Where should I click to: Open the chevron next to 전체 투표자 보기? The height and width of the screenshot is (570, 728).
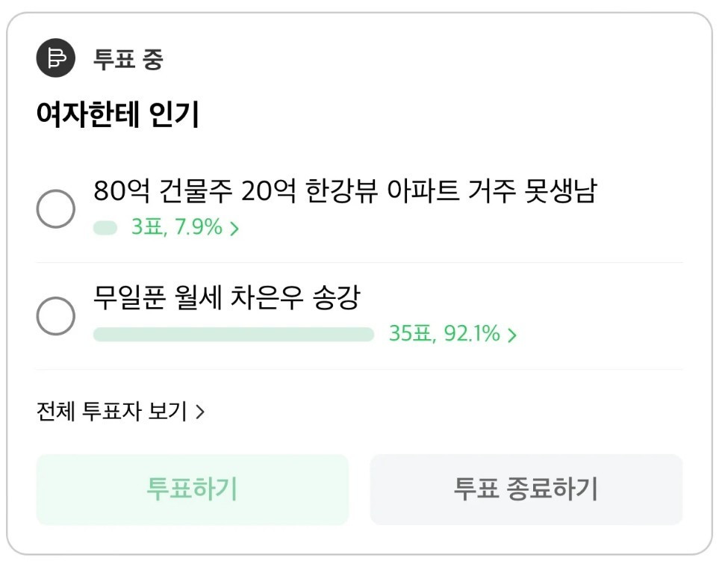point(200,412)
